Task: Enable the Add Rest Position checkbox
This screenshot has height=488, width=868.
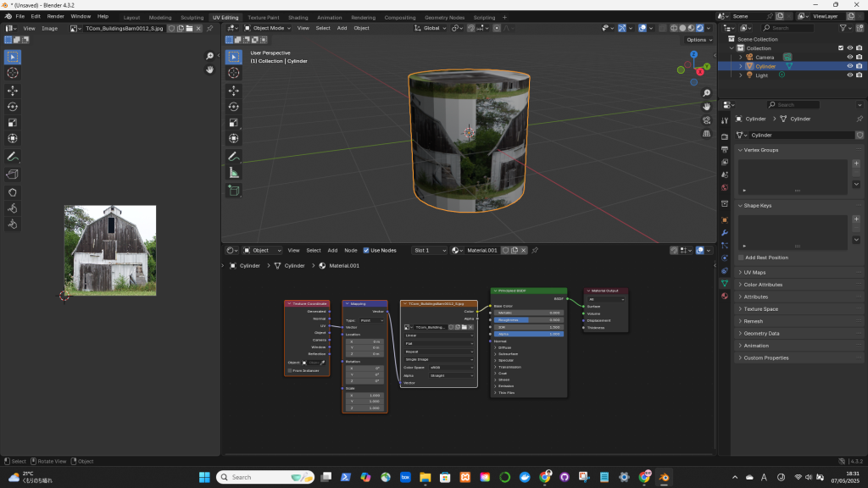Action: (x=741, y=258)
